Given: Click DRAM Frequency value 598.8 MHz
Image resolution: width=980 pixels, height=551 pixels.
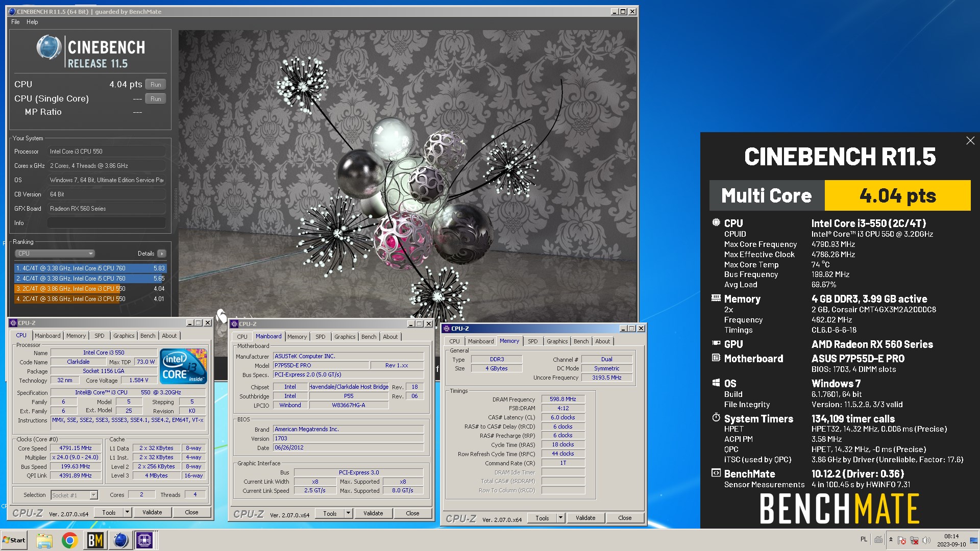Looking at the screenshot, I should tap(562, 399).
